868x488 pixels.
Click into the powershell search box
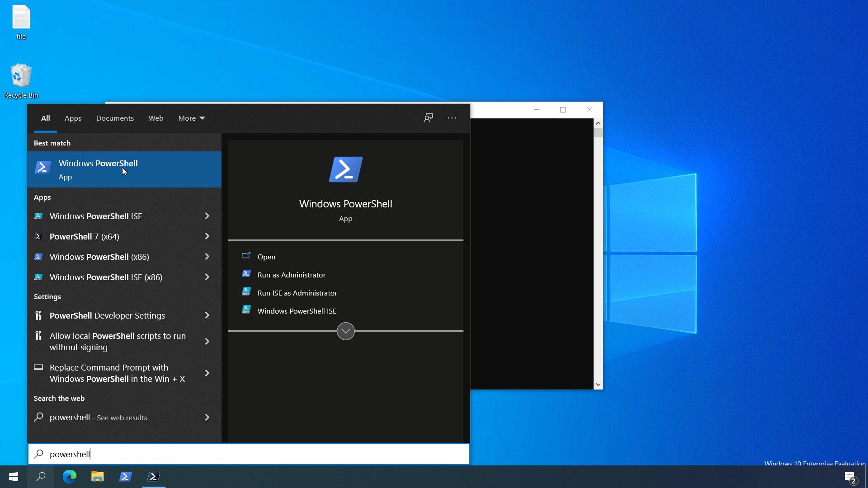pyautogui.click(x=249, y=454)
